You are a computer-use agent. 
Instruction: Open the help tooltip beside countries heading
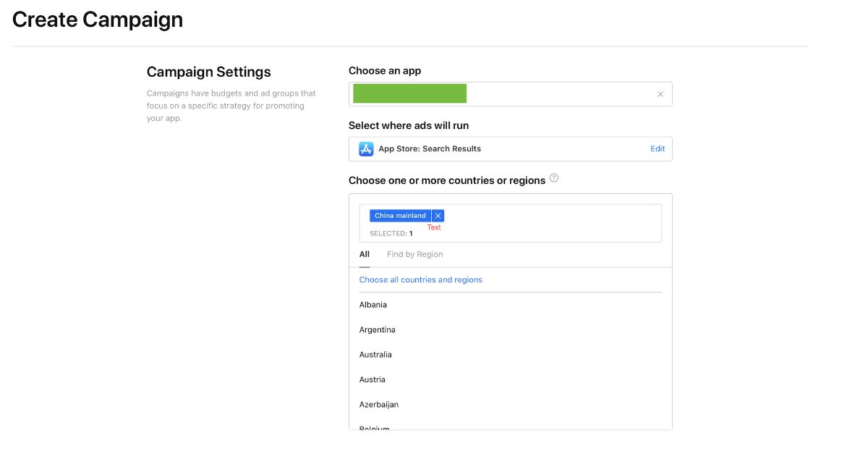click(553, 177)
